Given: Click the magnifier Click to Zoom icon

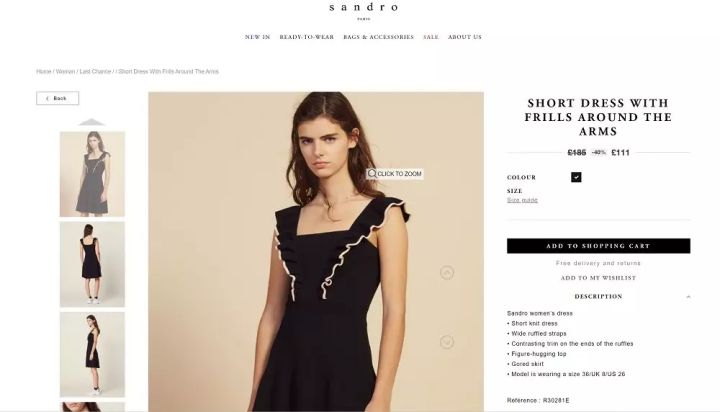Looking at the screenshot, I should [x=372, y=174].
